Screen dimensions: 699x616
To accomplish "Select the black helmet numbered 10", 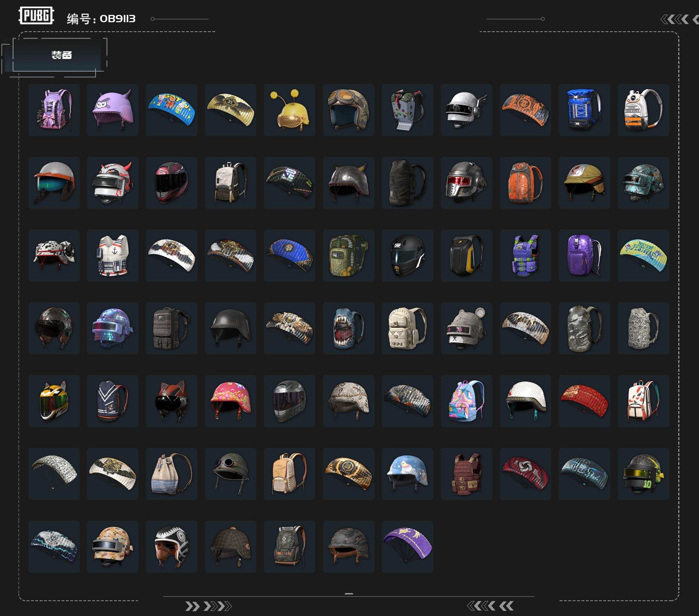I will tap(643, 474).
